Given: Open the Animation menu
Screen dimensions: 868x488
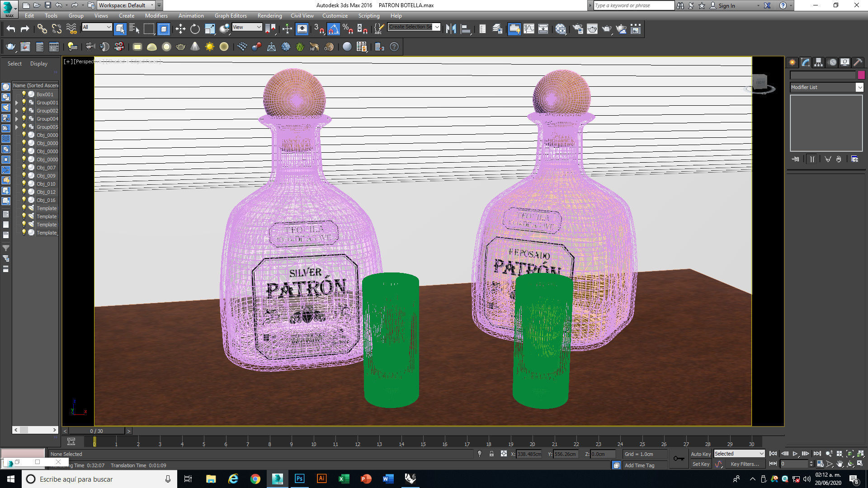Looking at the screenshot, I should click(x=191, y=16).
